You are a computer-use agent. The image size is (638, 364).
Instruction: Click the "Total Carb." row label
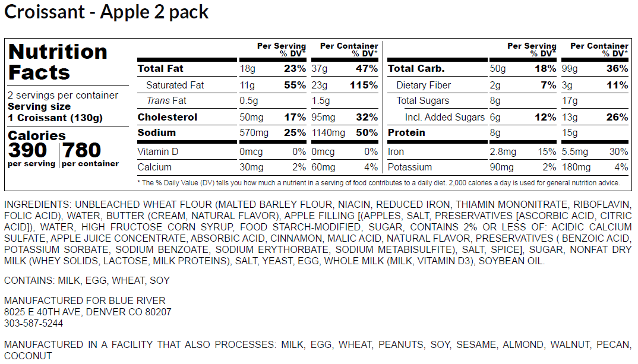416,69
